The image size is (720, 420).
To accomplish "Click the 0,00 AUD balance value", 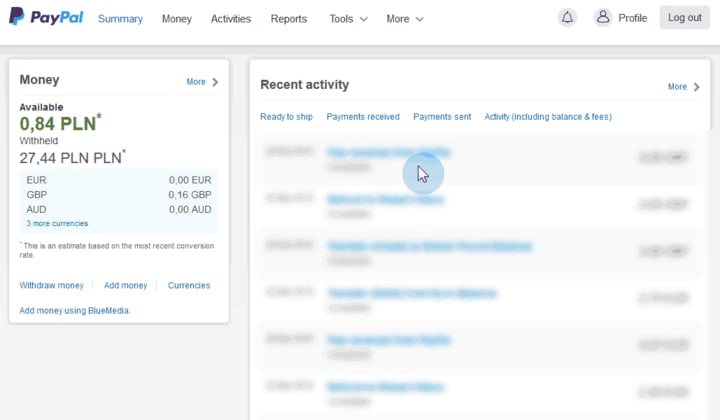I will (x=190, y=209).
